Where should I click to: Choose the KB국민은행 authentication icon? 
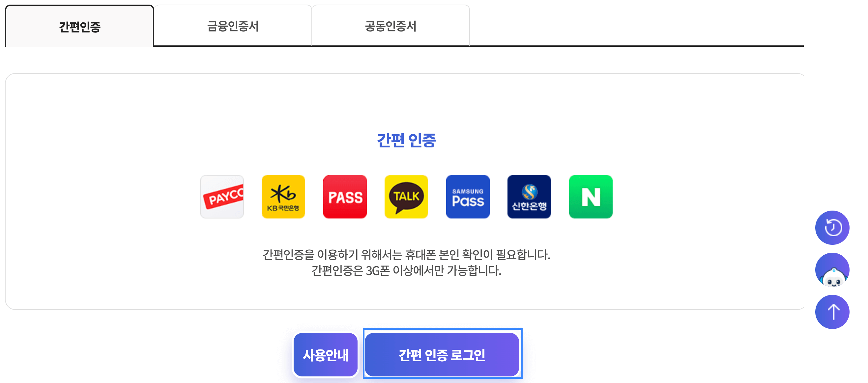click(283, 196)
